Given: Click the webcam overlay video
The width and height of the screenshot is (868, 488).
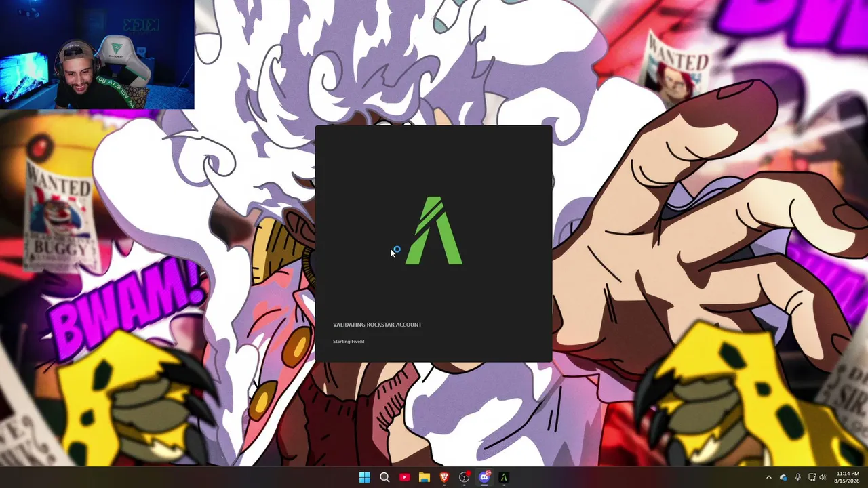Looking at the screenshot, I should [x=97, y=54].
